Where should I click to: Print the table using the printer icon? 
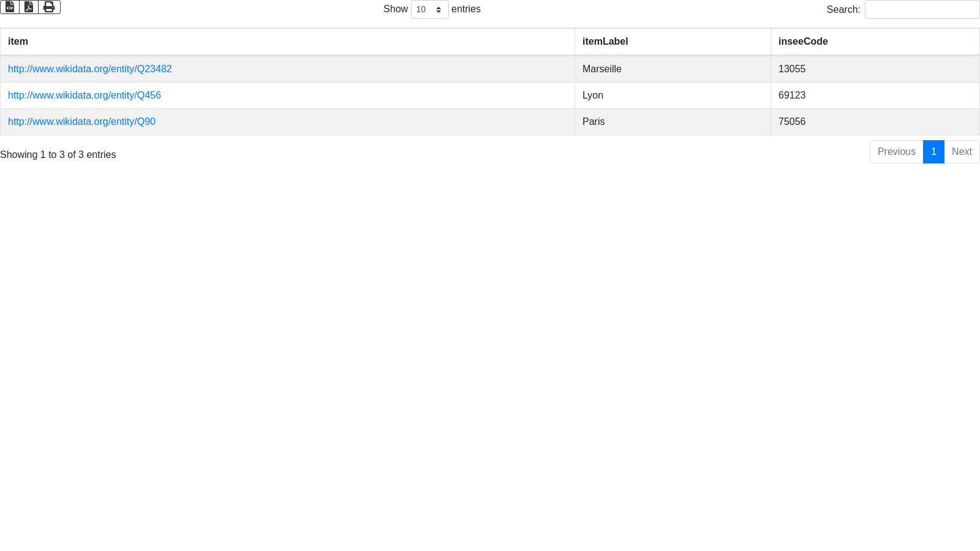click(x=49, y=7)
